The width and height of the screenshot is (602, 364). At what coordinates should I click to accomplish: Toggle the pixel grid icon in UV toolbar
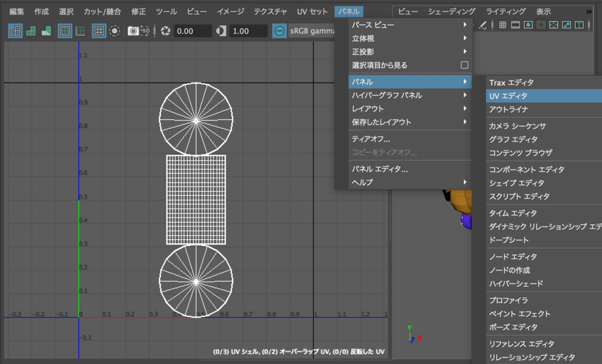[x=99, y=31]
